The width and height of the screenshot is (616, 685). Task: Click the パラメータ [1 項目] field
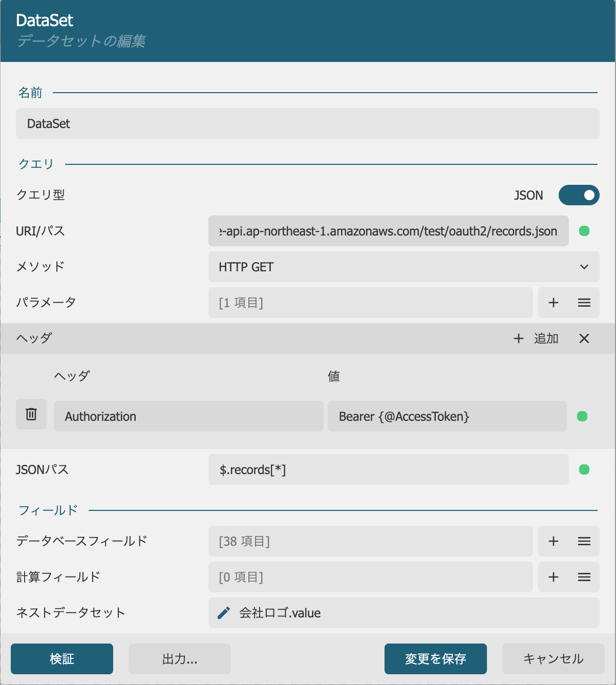[x=371, y=303]
